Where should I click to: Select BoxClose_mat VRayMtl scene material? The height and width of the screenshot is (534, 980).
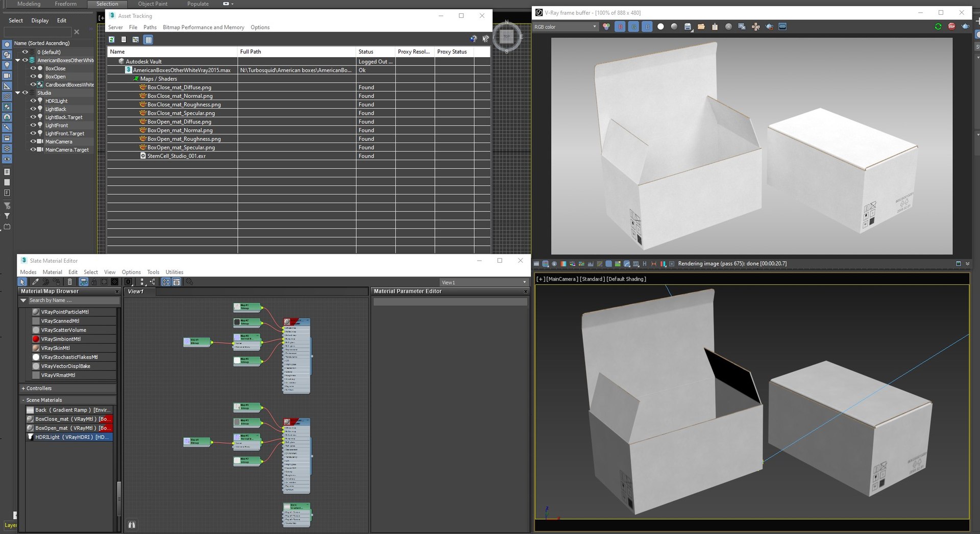click(69, 419)
